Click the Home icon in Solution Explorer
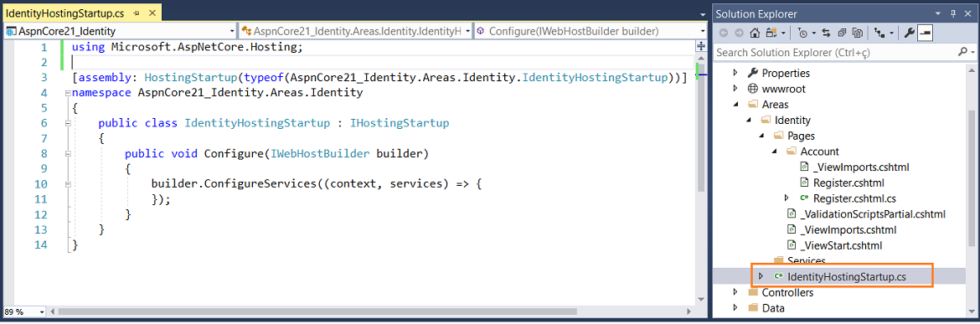The height and width of the screenshot is (324, 980). click(755, 33)
